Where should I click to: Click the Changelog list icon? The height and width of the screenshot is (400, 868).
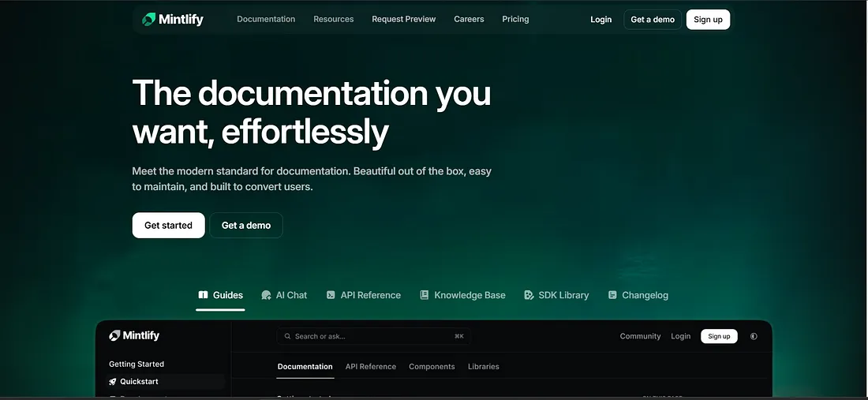[612, 295]
